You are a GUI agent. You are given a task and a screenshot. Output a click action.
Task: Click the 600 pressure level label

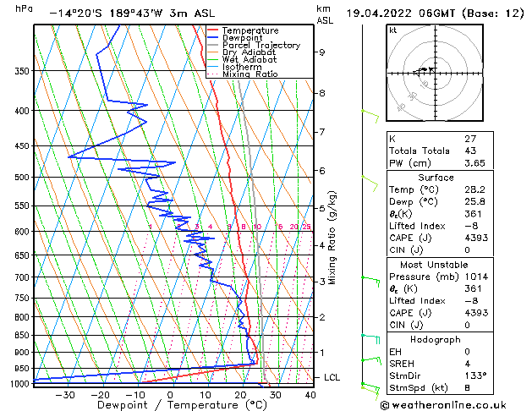pos(22,232)
